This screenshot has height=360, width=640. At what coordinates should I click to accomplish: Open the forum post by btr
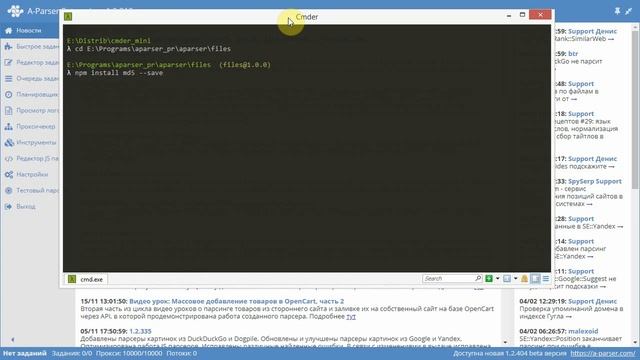coord(573,53)
